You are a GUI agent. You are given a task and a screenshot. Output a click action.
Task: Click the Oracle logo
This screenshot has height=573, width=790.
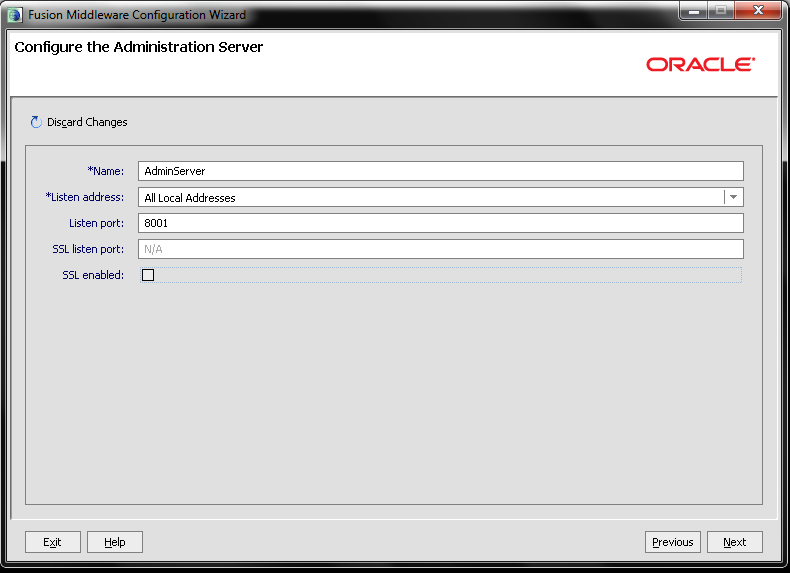tap(701, 65)
